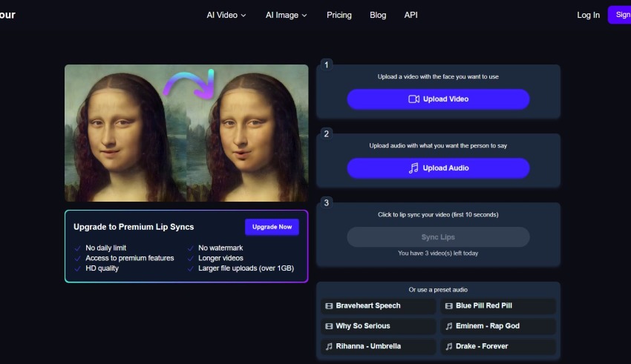Screen dimensions: 631x364
Task: Expand the AI Image dropdown menu
Action: 286,15
